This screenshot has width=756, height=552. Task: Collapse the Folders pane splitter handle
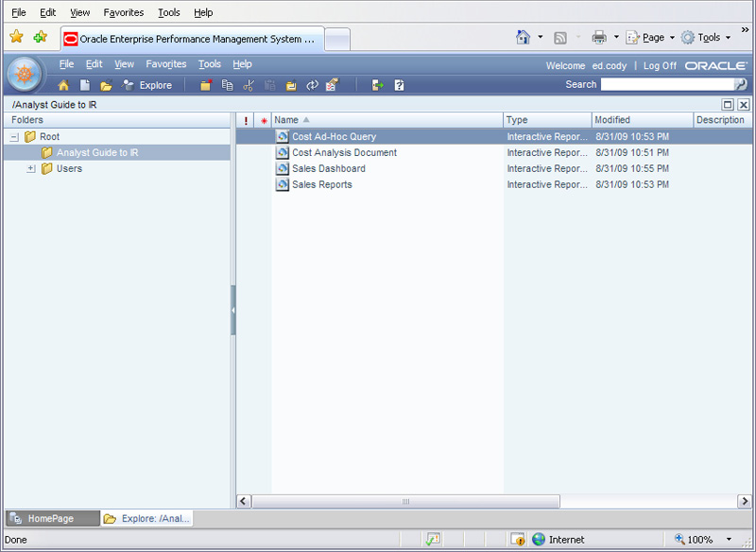(x=233, y=310)
